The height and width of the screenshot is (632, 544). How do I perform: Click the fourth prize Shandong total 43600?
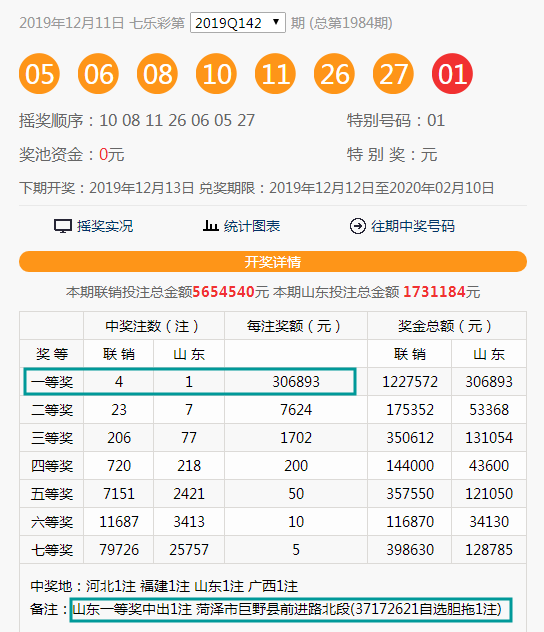pos(489,466)
